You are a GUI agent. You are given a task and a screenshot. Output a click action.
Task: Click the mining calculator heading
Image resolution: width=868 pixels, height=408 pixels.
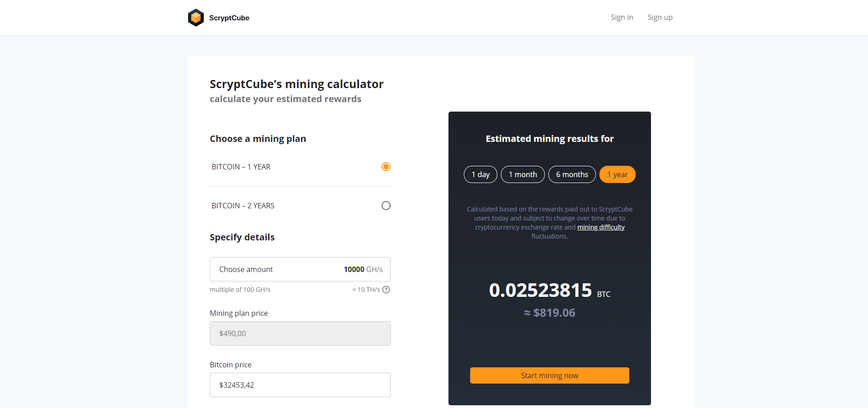tap(297, 84)
